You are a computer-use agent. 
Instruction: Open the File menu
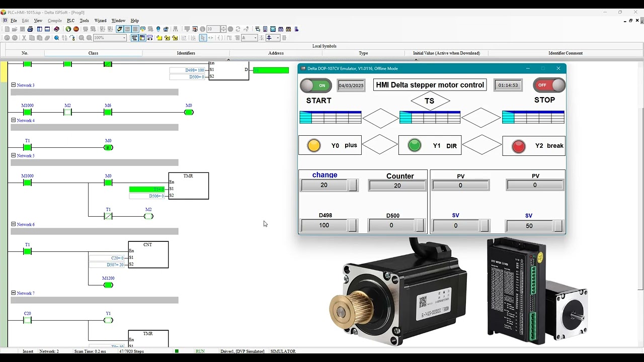14,21
